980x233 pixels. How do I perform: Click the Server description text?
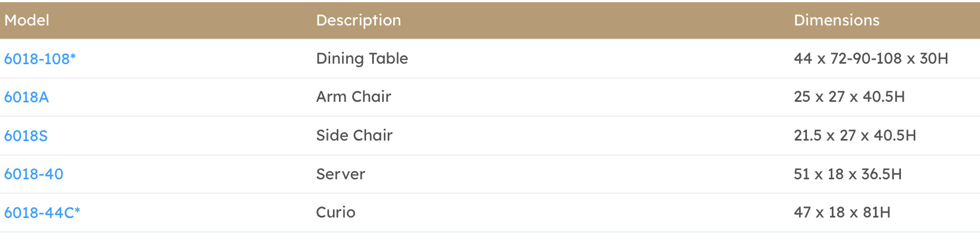(340, 174)
